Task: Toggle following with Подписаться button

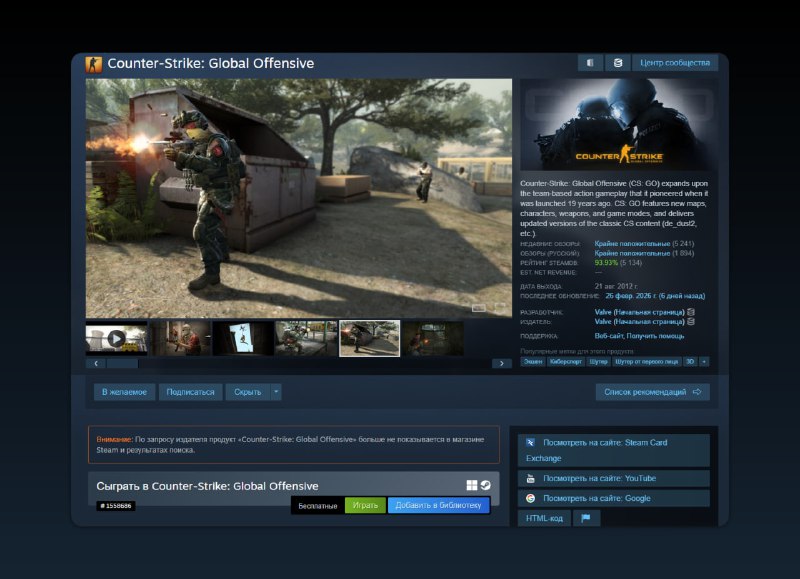Action: 190,392
